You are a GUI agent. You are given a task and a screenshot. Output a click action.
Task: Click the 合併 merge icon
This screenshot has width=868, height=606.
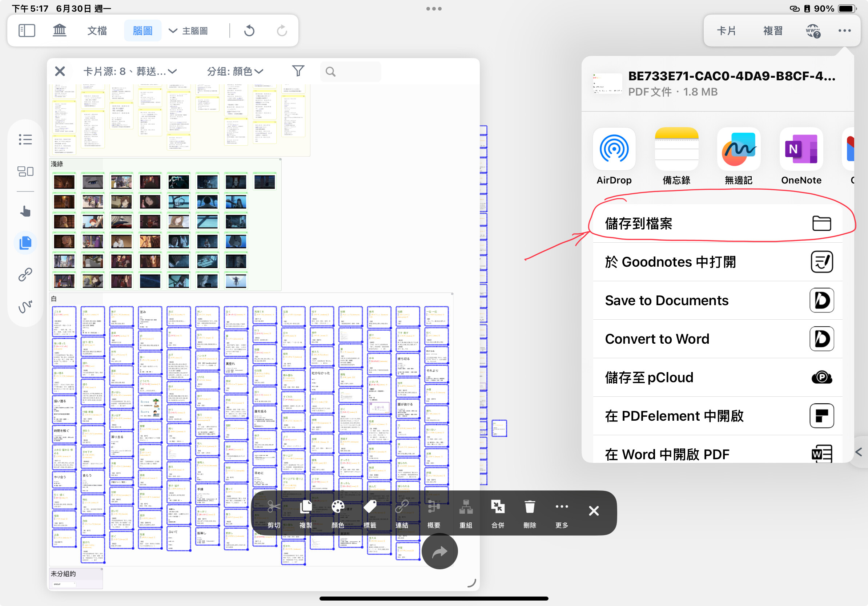pos(498,513)
